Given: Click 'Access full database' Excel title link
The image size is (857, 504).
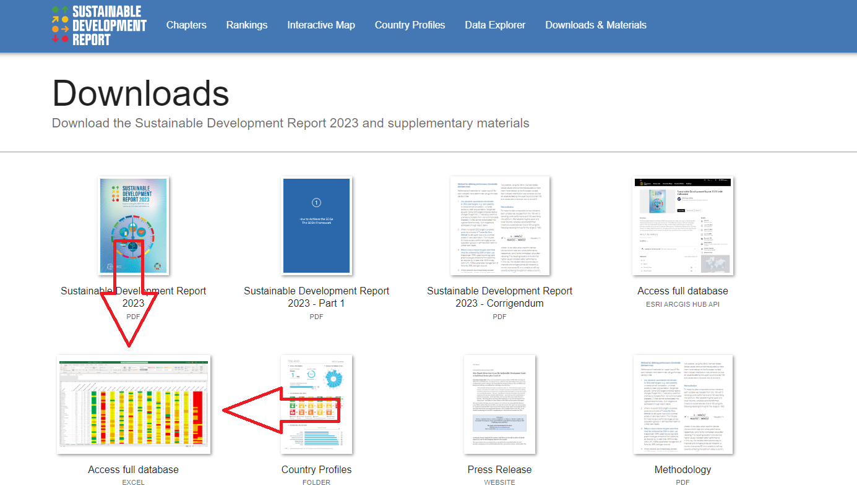Looking at the screenshot, I should pos(134,469).
